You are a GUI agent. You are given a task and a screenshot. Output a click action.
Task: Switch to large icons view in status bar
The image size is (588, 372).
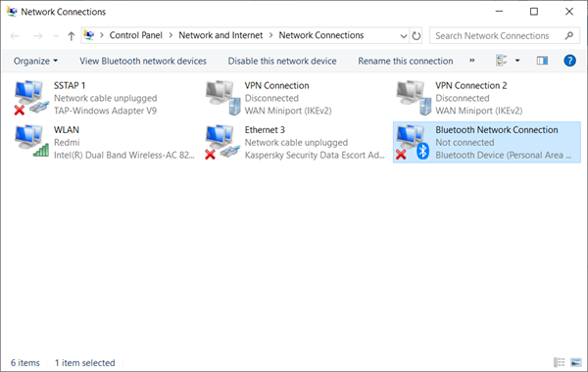point(576,362)
